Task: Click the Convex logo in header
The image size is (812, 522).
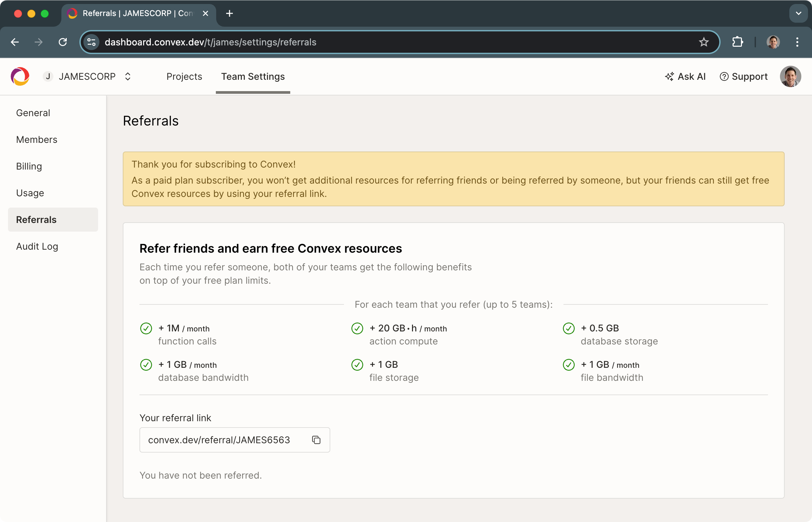Action: (x=20, y=77)
